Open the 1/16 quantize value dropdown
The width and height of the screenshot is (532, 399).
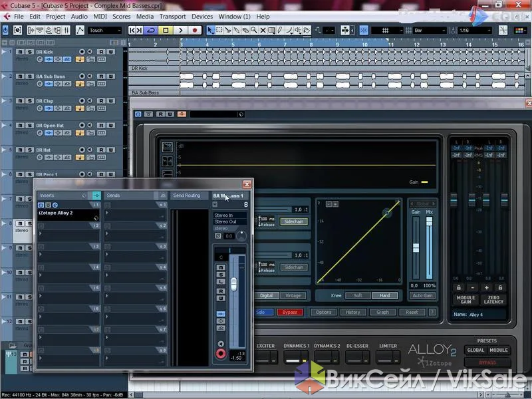475,31
